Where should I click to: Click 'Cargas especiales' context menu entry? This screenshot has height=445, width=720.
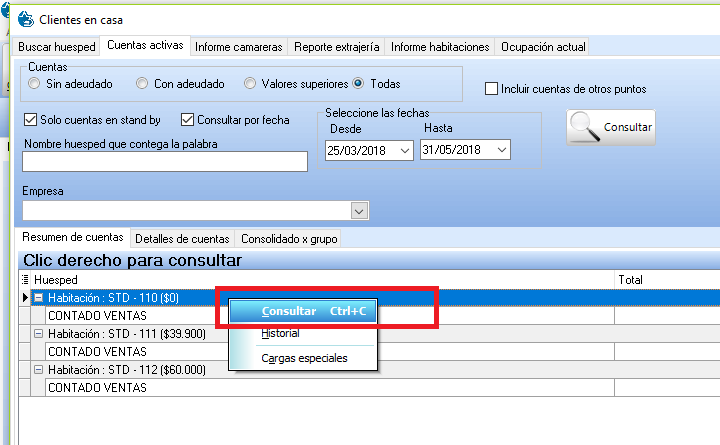[x=304, y=358]
